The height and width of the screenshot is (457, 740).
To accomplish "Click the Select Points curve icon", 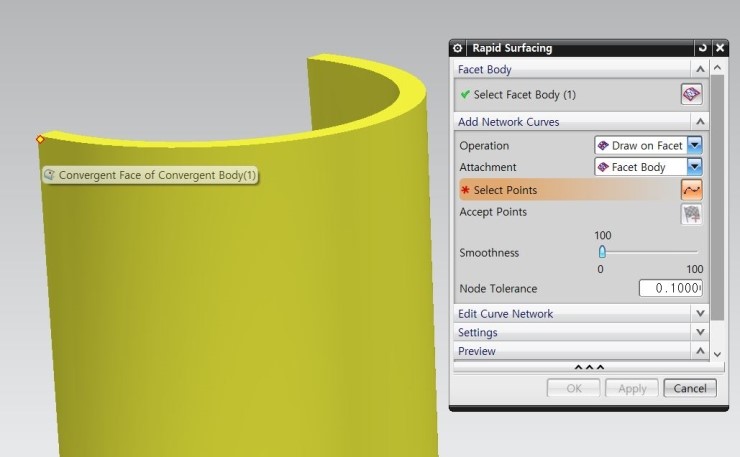I will (691, 190).
